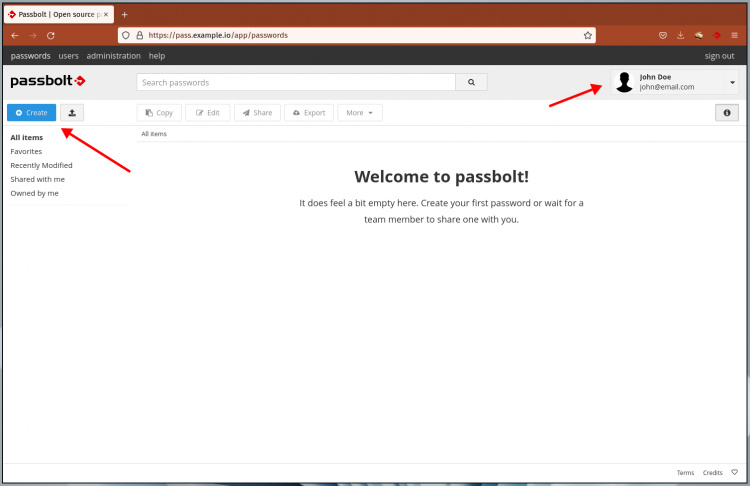
Task: Open the Terms link in footer
Action: point(685,472)
